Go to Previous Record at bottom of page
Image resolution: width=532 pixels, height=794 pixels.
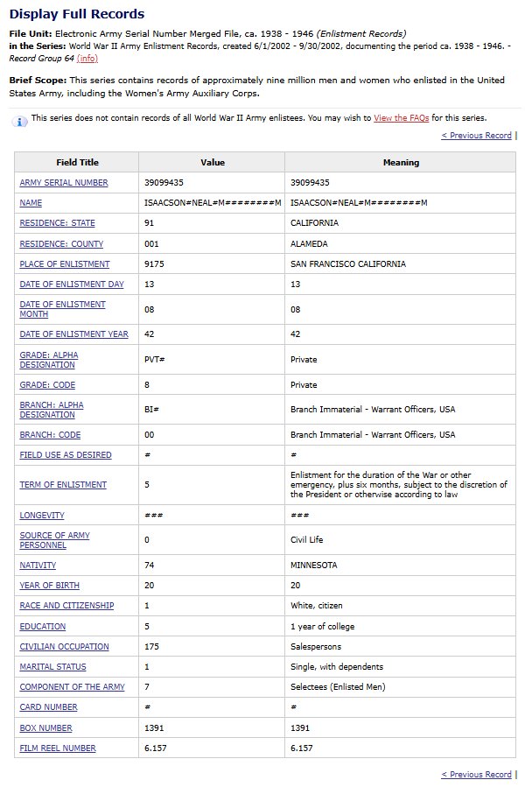(476, 774)
